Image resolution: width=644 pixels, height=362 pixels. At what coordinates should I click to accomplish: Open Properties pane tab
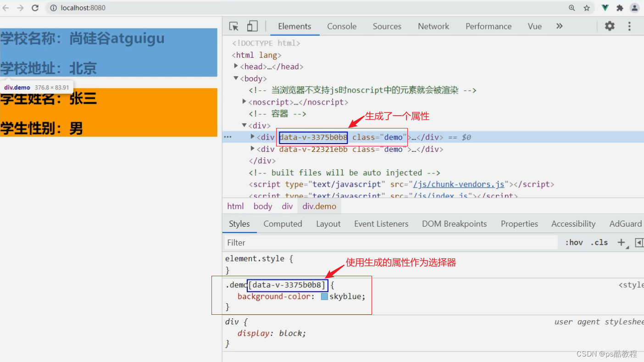[x=519, y=224]
